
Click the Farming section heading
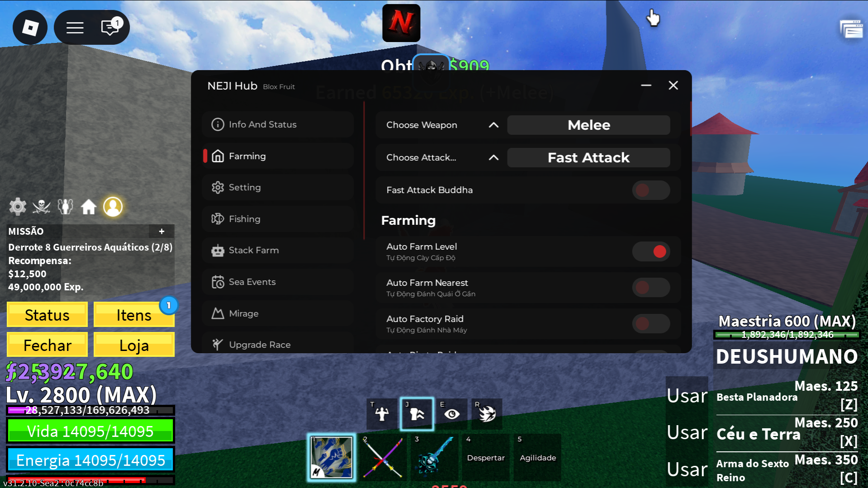408,220
